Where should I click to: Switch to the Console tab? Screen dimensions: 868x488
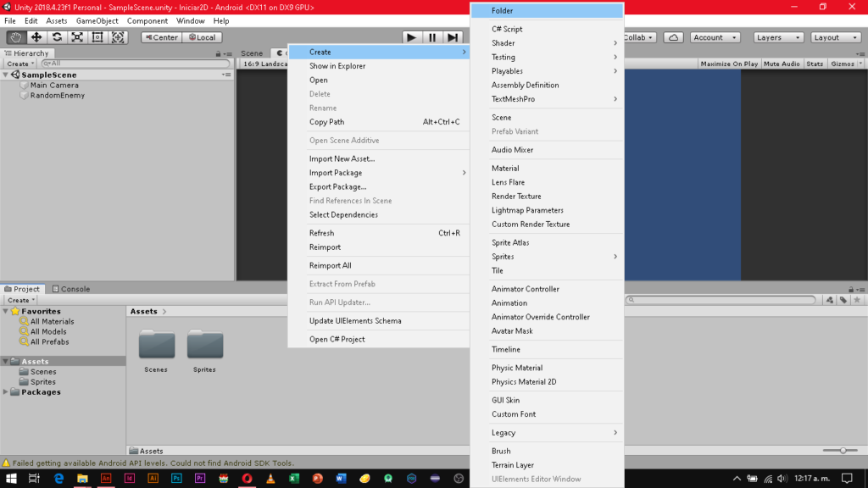[x=71, y=289]
